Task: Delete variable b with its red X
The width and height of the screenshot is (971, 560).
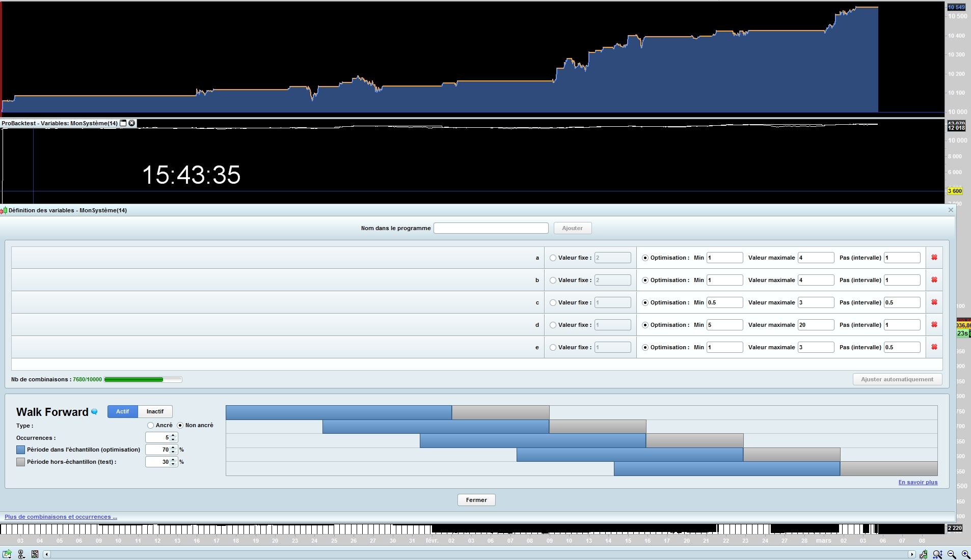Action: coord(934,280)
